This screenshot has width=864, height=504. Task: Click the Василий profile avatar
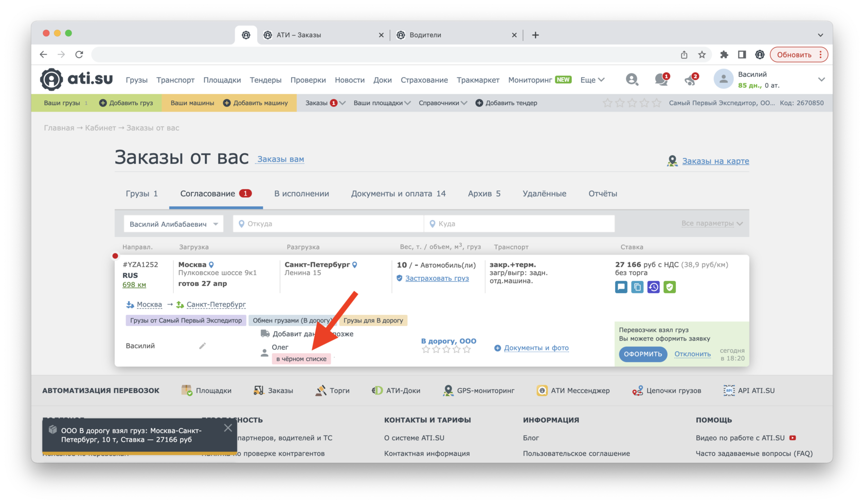coord(723,79)
